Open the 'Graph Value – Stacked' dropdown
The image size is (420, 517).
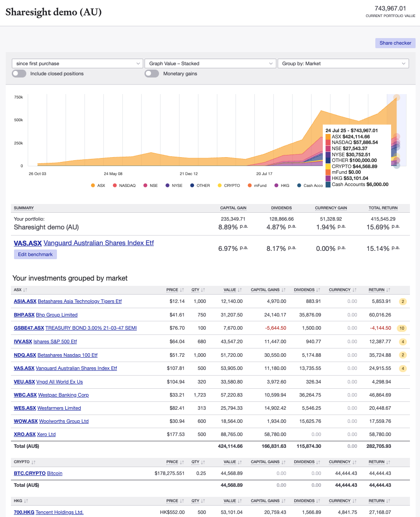click(210, 63)
